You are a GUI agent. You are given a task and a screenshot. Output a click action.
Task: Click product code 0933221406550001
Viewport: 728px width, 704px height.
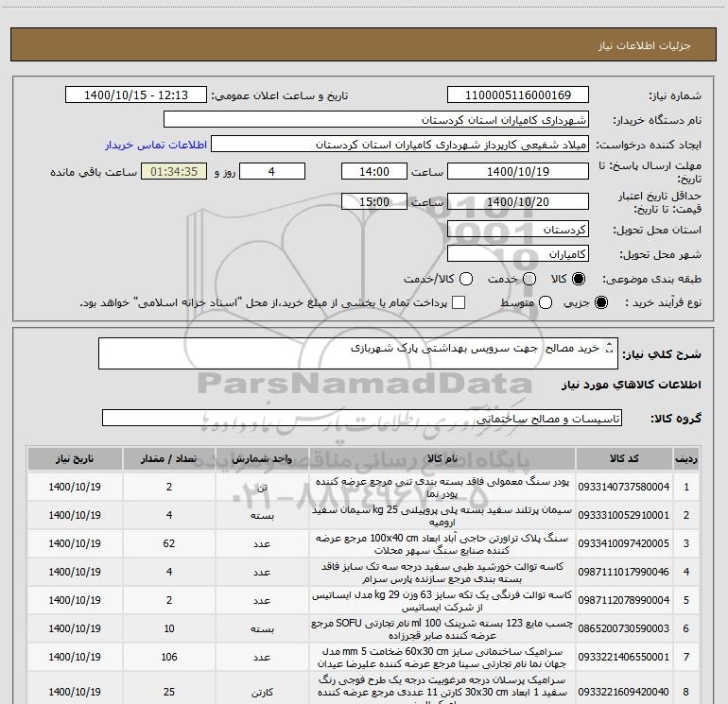[624, 657]
